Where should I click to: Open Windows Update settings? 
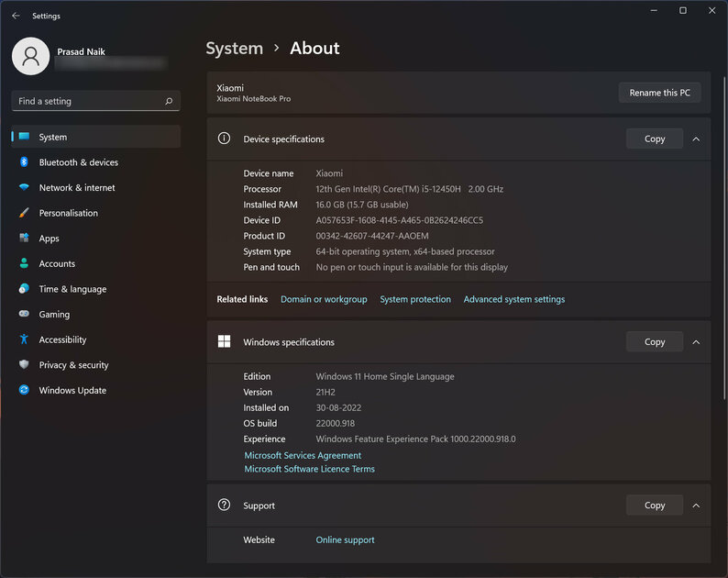pos(96,390)
